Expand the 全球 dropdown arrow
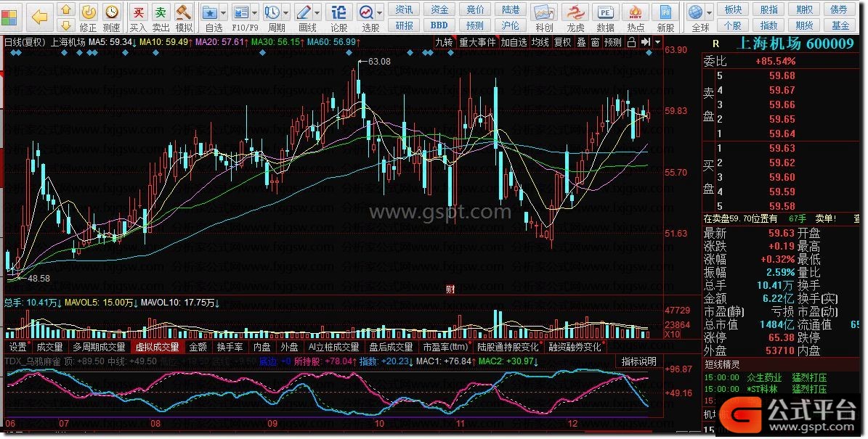The height and width of the screenshot is (439, 868). click(710, 12)
